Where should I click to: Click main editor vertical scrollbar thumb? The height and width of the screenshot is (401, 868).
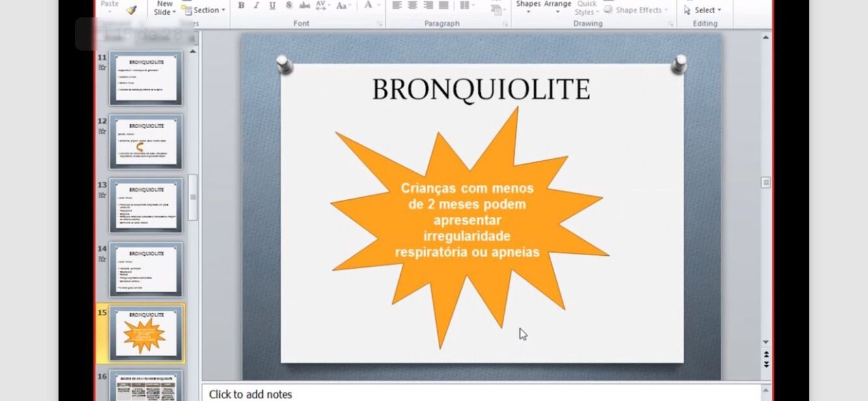(766, 183)
